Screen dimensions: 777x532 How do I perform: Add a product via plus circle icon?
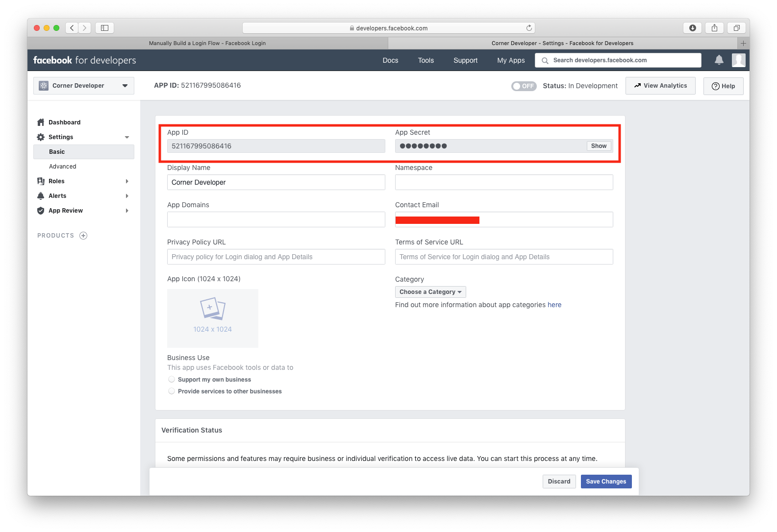coord(83,236)
